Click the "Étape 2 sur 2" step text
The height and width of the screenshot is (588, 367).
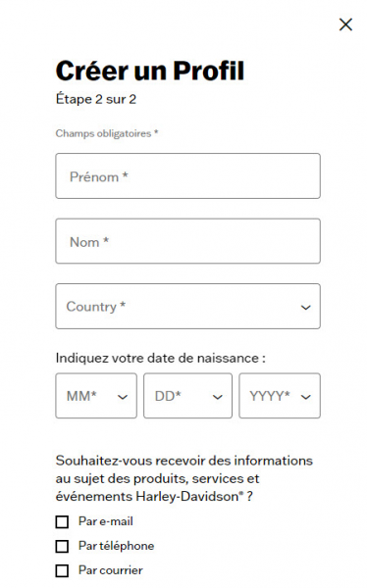point(96,99)
